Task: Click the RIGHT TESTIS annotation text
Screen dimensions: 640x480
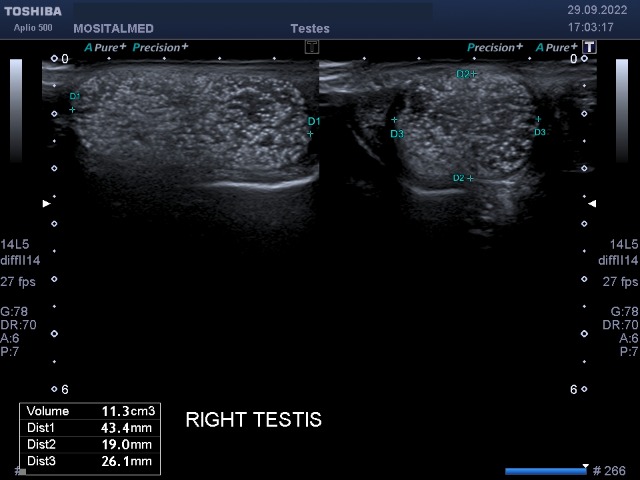Action: [254, 420]
